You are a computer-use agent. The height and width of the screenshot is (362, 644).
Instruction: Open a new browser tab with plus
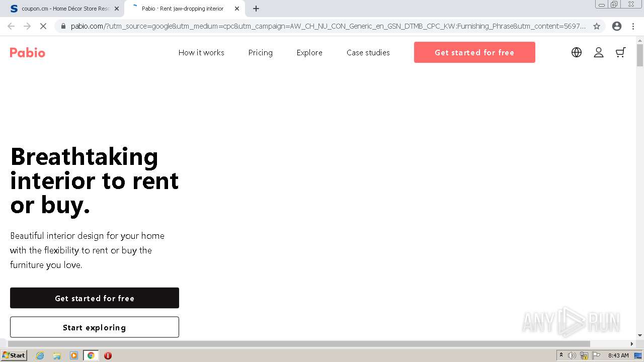(256, 9)
